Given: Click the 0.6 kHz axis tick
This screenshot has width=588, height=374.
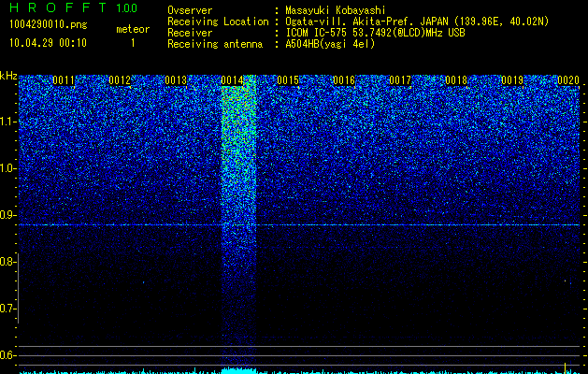Looking at the screenshot, I should [9, 355].
